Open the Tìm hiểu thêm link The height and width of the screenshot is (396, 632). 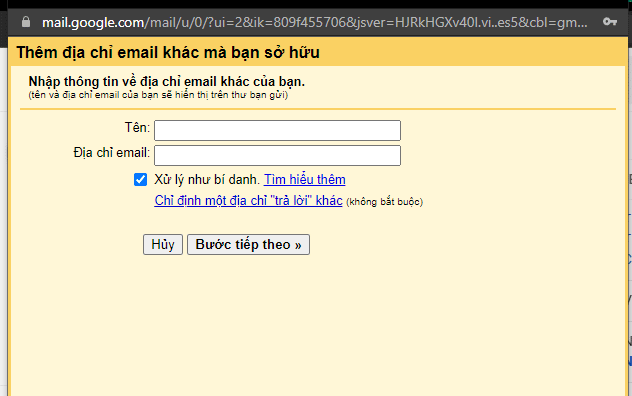[x=305, y=179]
